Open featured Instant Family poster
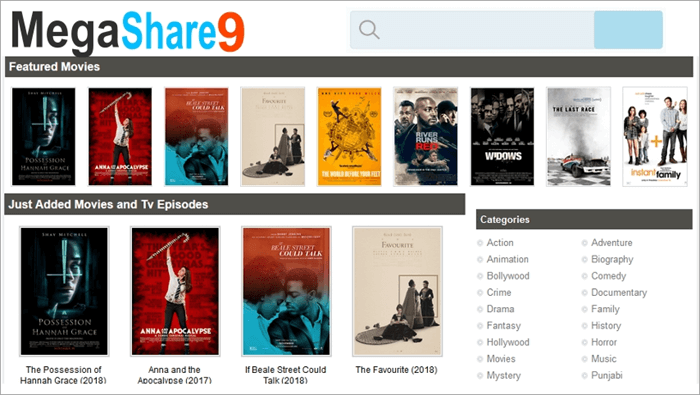 pyautogui.click(x=655, y=137)
